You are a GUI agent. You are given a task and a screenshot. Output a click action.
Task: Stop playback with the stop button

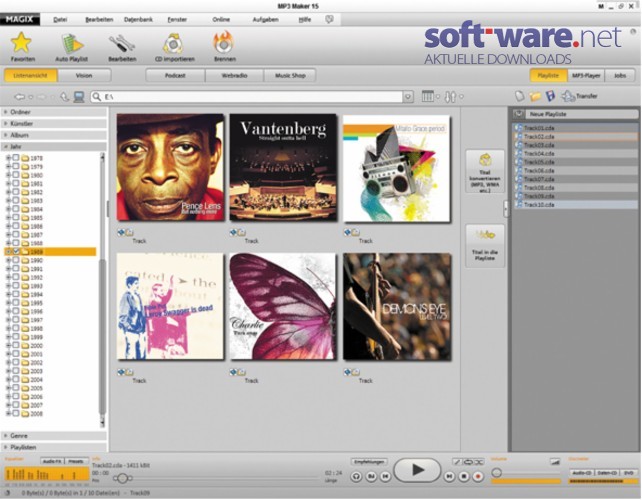tap(463, 477)
